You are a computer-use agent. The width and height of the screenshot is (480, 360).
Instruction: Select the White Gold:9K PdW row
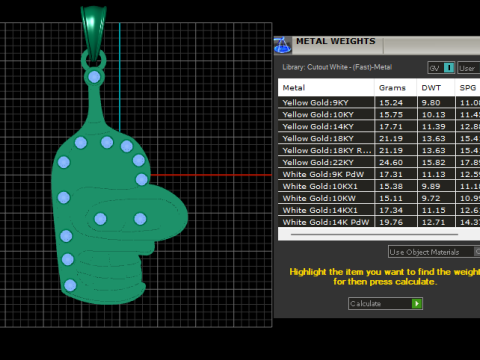tap(379, 174)
